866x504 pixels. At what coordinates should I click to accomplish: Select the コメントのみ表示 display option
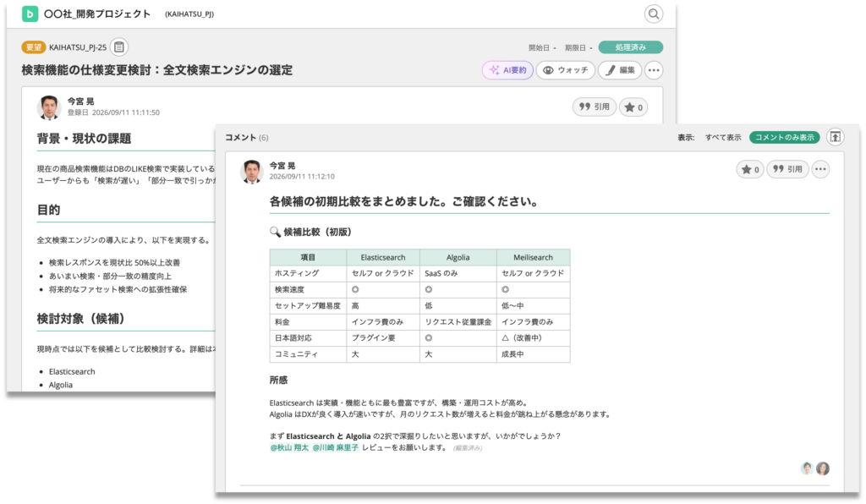784,138
